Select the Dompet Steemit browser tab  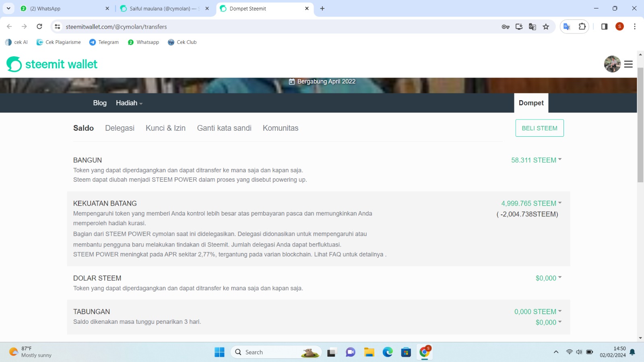coord(264,8)
